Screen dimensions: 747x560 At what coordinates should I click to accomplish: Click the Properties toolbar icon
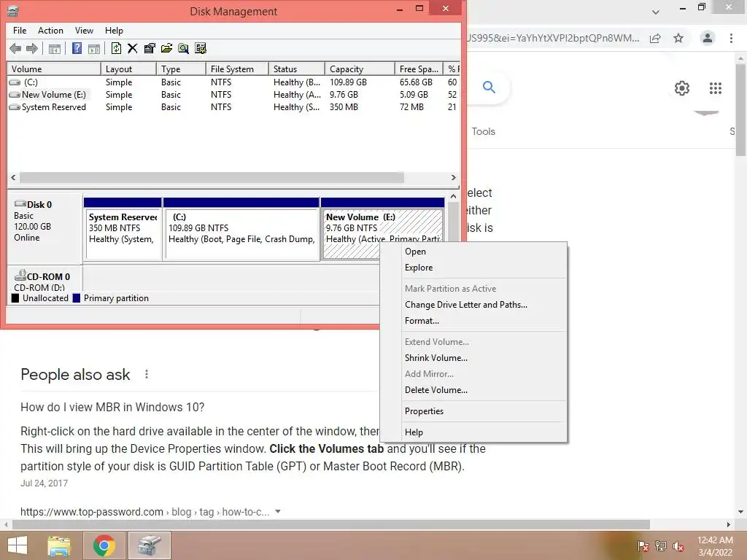[x=150, y=48]
